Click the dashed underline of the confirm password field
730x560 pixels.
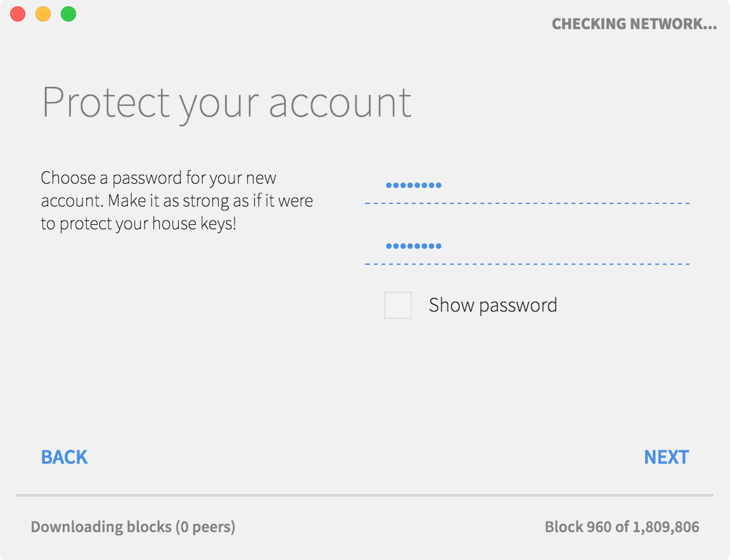pos(527,264)
